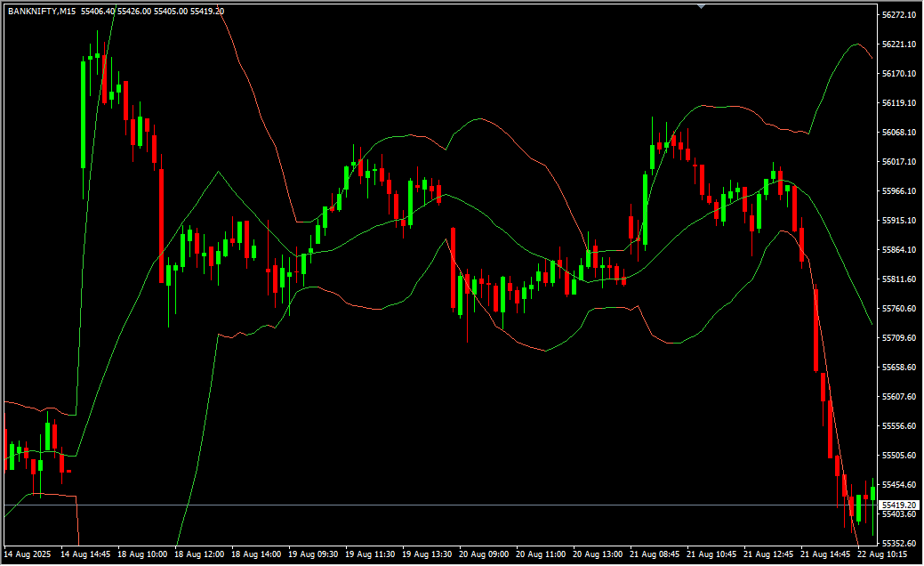Viewport: 924px width, 566px height.
Task: Click the 18 Aug 10:00 time label
Action: click(x=141, y=554)
